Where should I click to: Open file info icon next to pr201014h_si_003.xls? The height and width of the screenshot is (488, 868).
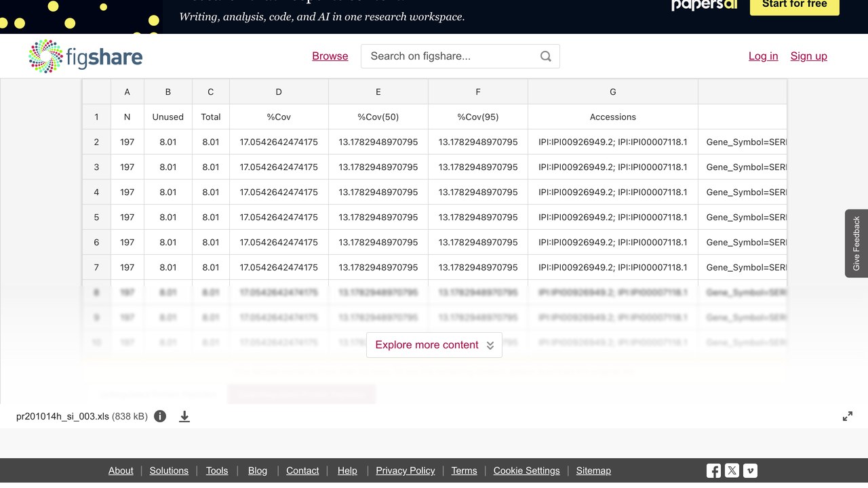click(x=160, y=416)
